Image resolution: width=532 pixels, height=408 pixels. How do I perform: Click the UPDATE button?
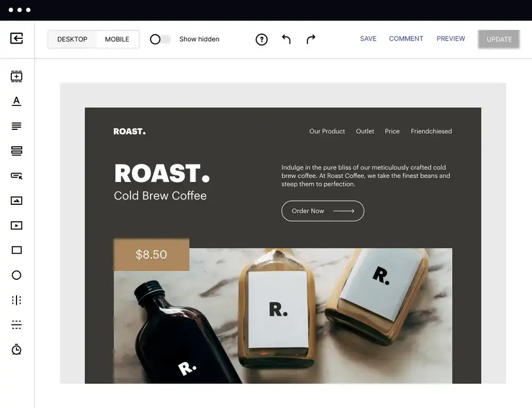point(499,39)
